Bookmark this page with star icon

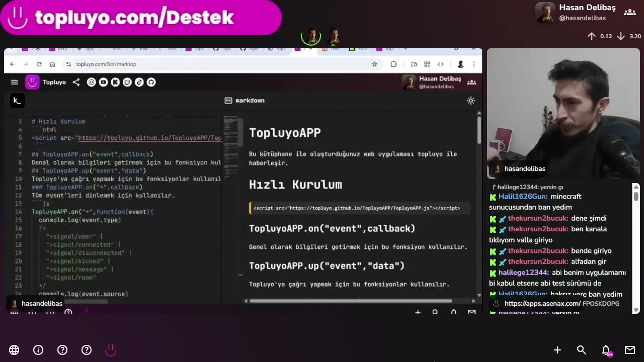pos(374,64)
